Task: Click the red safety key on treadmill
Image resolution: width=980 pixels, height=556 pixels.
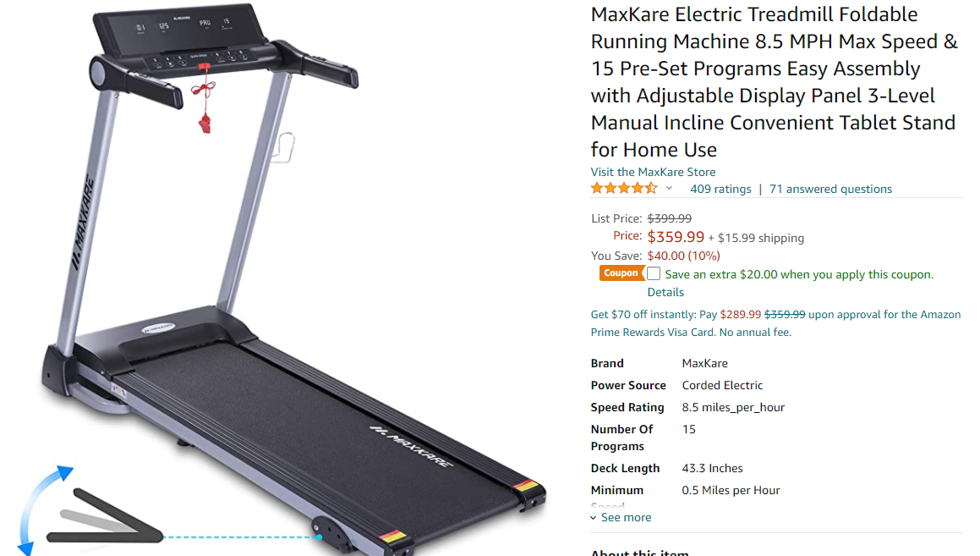Action: pyautogui.click(x=205, y=100)
